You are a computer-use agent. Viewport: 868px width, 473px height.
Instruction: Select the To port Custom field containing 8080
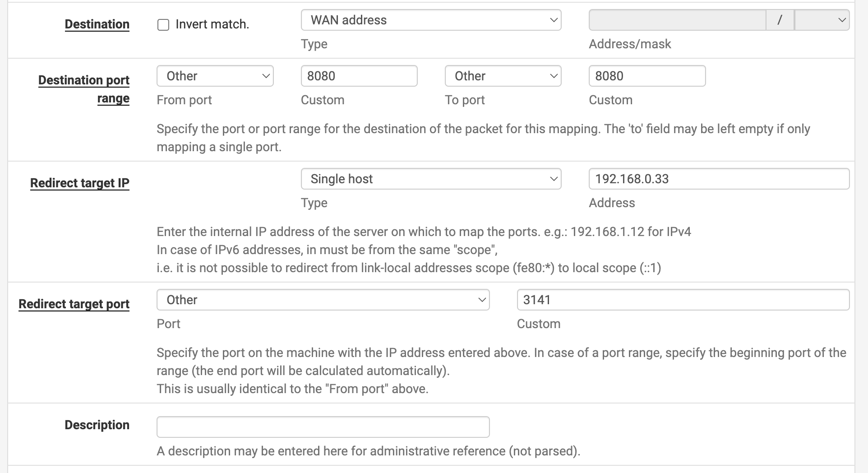point(646,76)
